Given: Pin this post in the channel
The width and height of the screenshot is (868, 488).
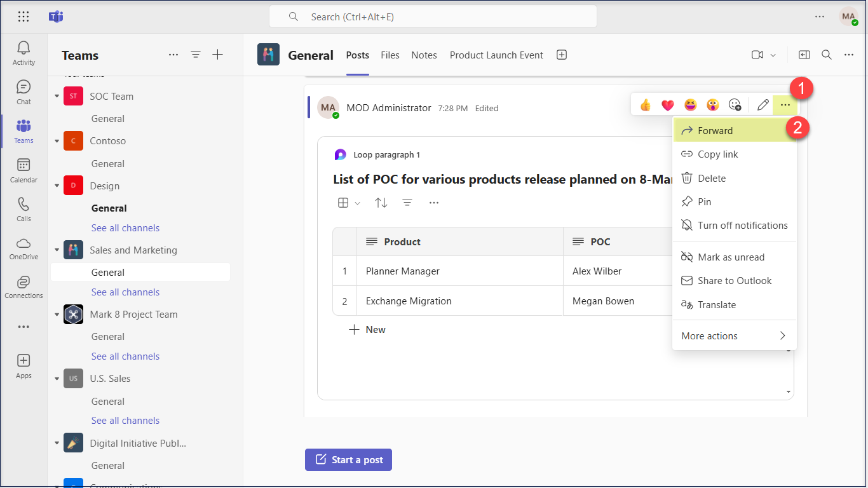Looking at the screenshot, I should click(x=704, y=202).
